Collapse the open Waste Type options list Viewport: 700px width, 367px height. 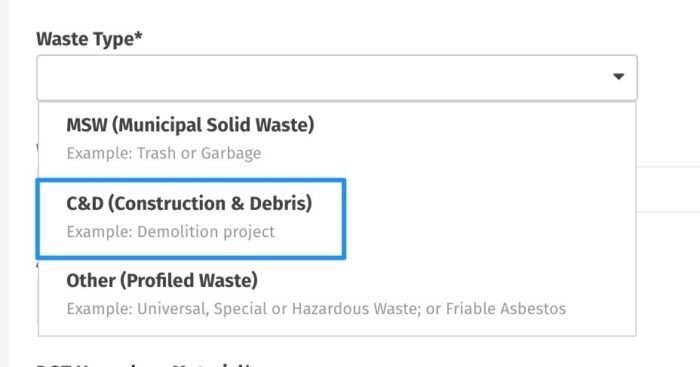(x=618, y=77)
